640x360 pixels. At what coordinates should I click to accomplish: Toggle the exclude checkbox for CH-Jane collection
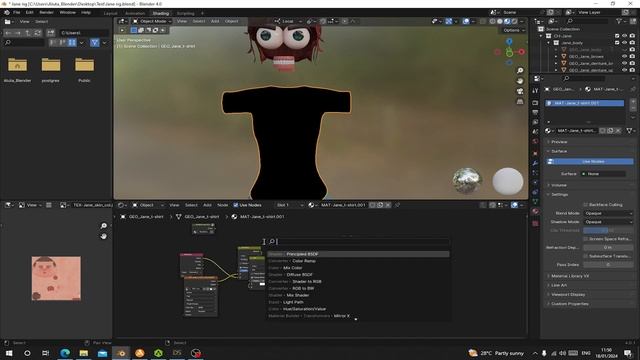[x=617, y=36]
